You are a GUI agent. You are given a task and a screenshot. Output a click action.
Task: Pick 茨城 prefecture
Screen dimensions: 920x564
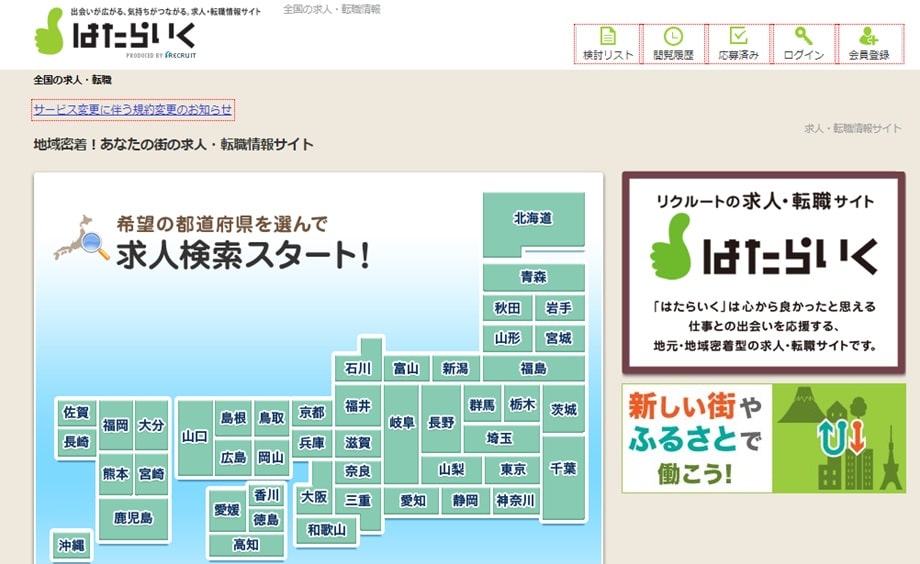tap(564, 409)
